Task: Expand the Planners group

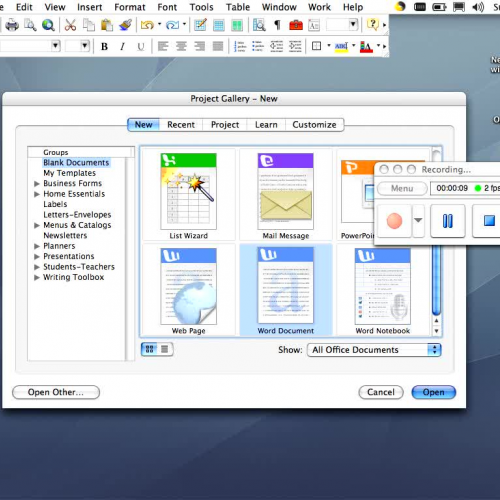Action: tap(37, 246)
